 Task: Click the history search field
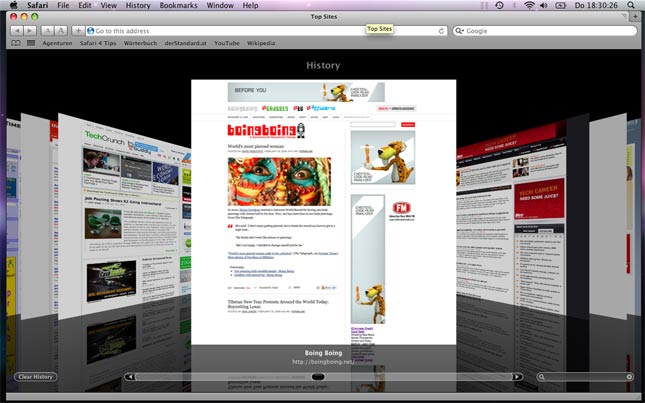[x=585, y=377]
